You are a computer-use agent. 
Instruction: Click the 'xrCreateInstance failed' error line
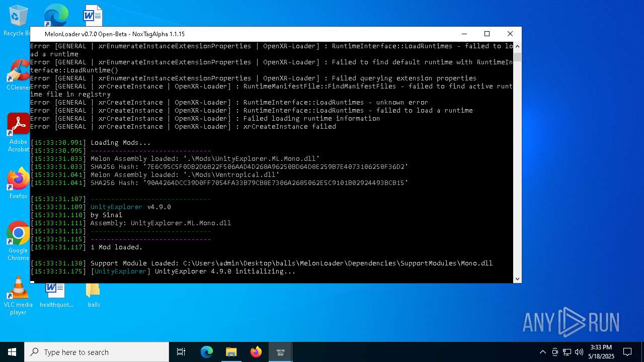(x=183, y=127)
